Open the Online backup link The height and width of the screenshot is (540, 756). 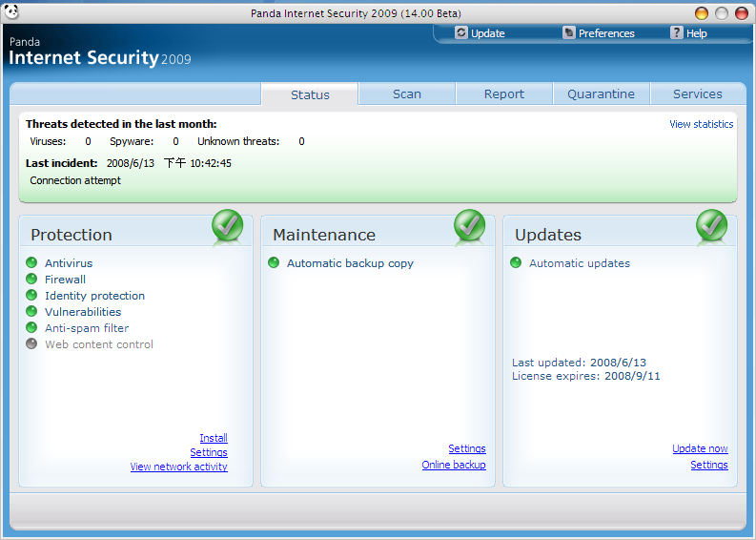pyautogui.click(x=454, y=465)
